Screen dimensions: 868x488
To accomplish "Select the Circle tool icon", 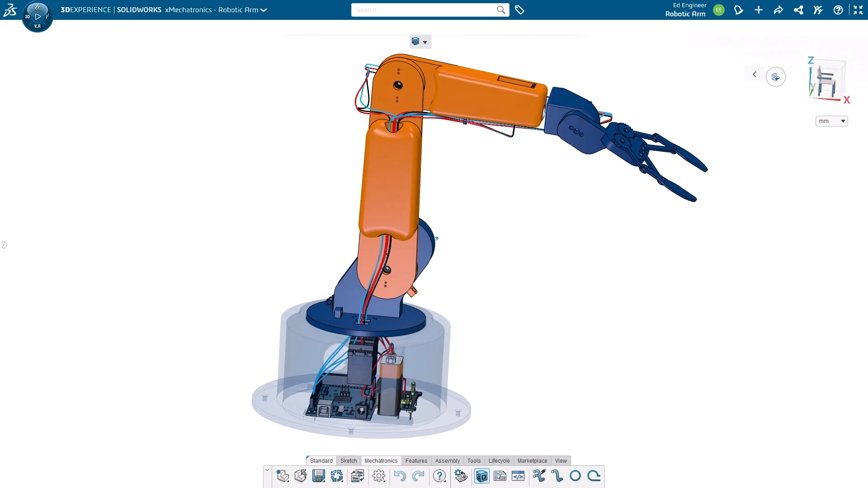I will [575, 476].
